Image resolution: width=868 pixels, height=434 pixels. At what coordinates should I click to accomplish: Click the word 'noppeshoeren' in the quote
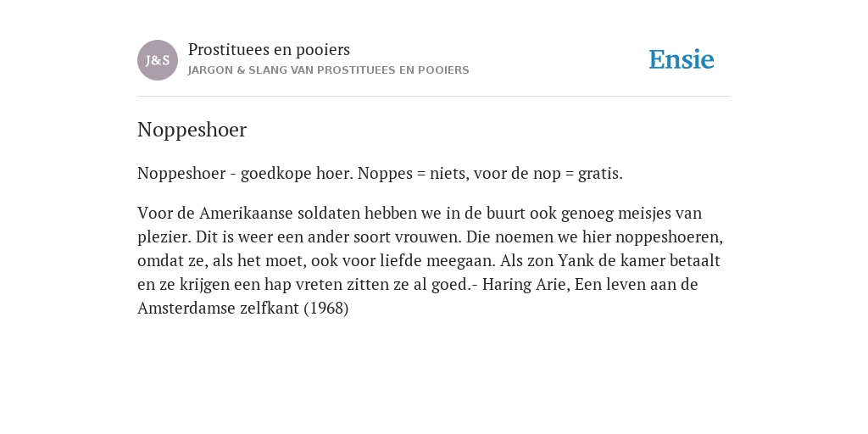tap(667, 237)
